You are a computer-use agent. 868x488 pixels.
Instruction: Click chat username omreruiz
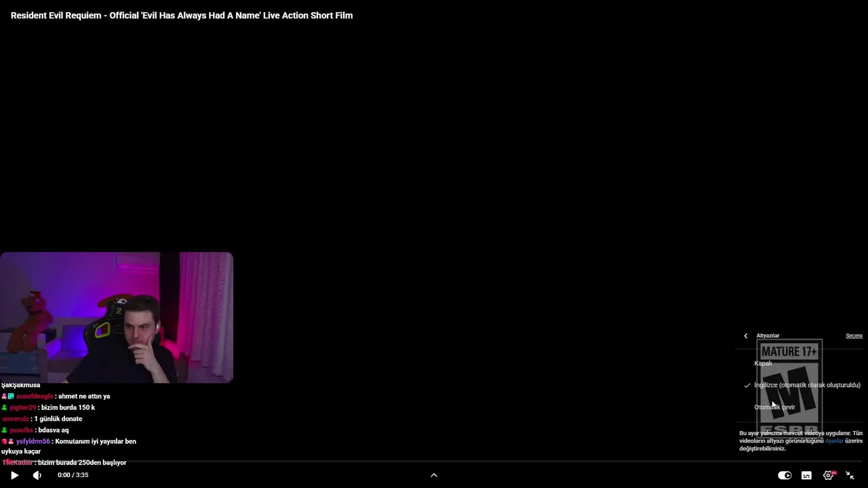coord(16,419)
